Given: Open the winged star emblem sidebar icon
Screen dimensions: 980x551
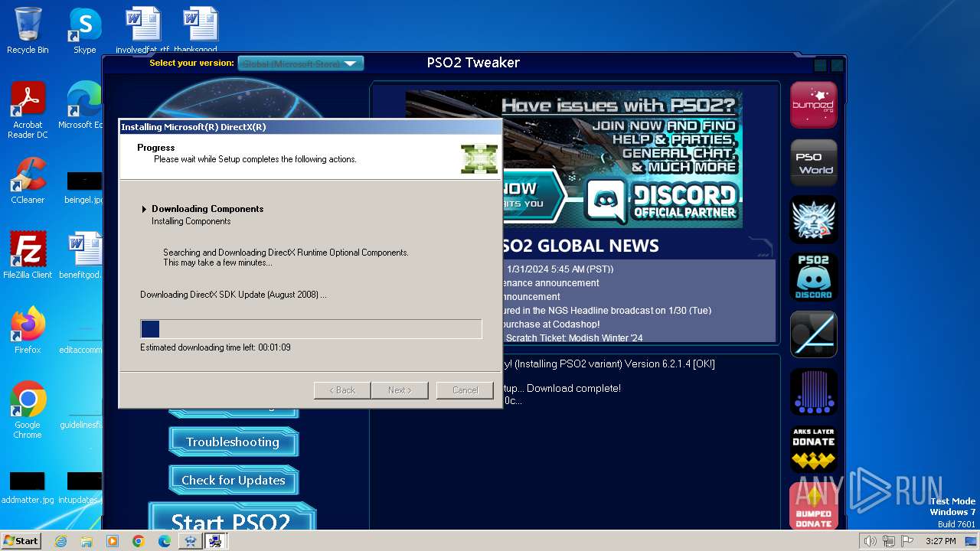Looking at the screenshot, I should (813, 220).
